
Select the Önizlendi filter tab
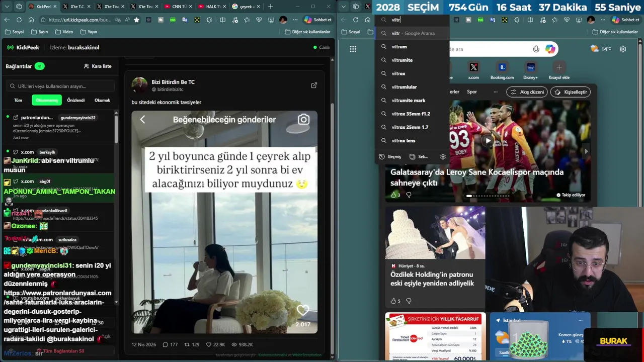click(x=76, y=100)
